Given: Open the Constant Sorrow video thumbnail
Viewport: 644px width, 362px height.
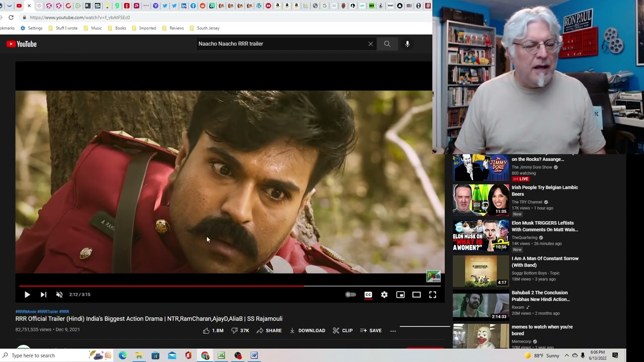Looking at the screenshot, I should 481,270.
